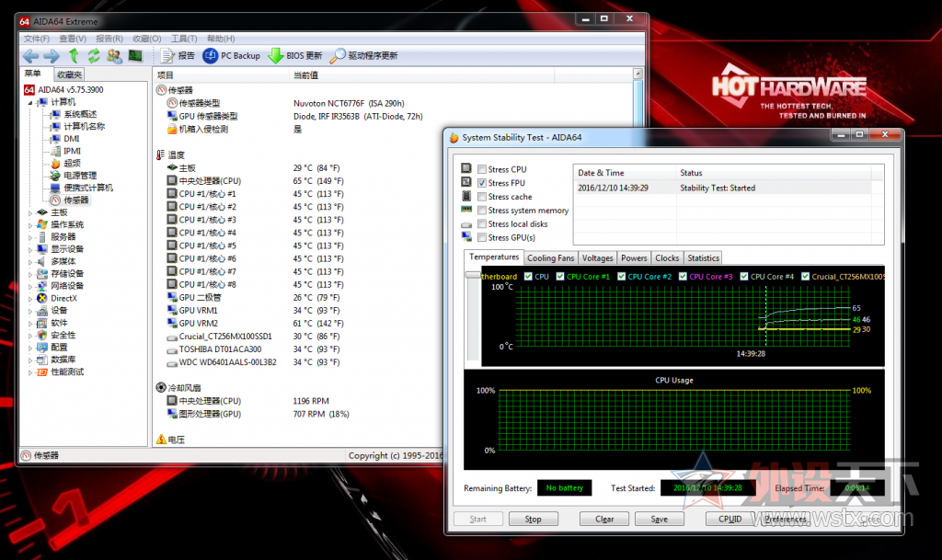Screen dimensions: 942x560
Task: Uncheck the Stress FPU checkbox
Action: click(482, 183)
